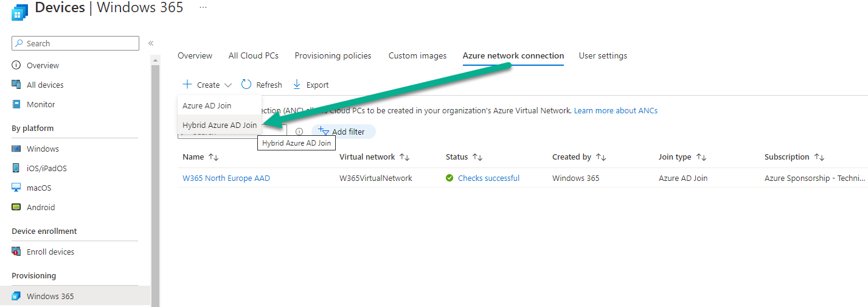The height and width of the screenshot is (307, 868).
Task: Open All devices in the sidebar
Action: tap(45, 85)
